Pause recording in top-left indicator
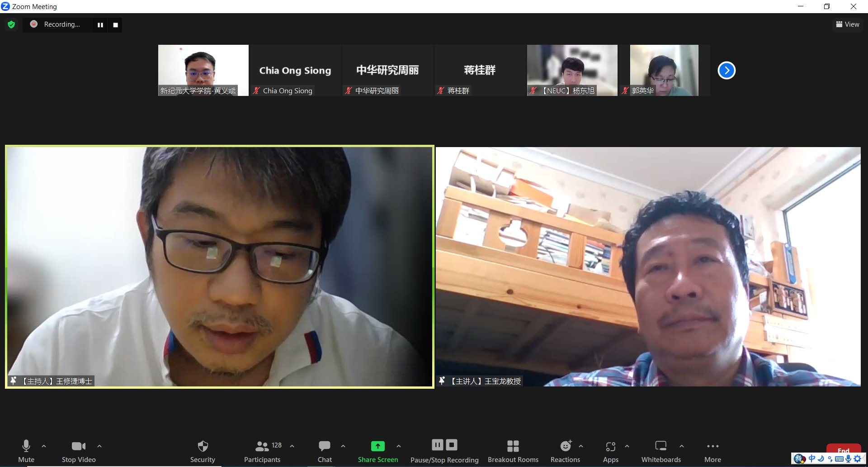Image resolution: width=868 pixels, height=467 pixels. click(100, 25)
